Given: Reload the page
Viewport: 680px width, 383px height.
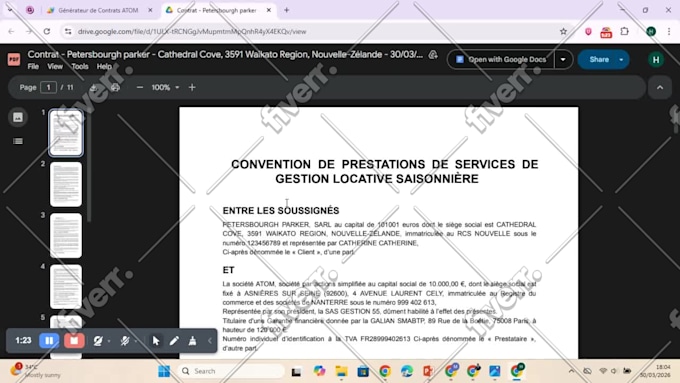Looking at the screenshot, I should tap(47, 31).
